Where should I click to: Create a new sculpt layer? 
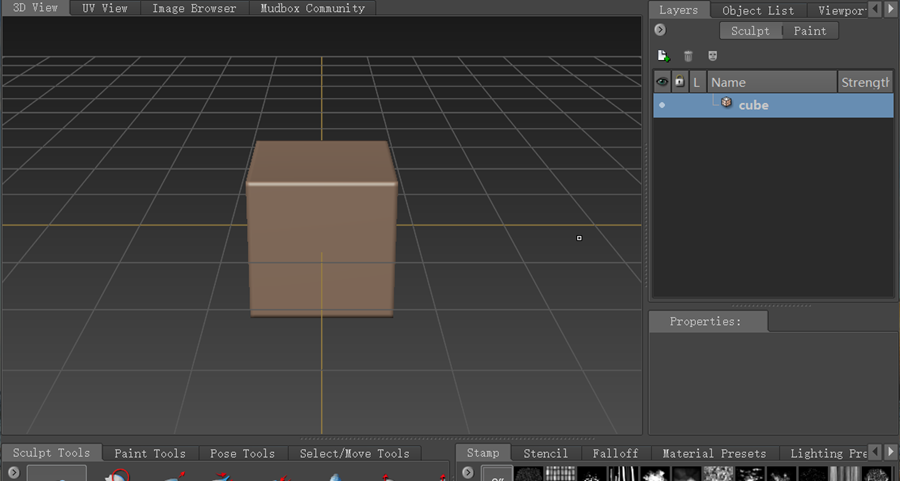(x=664, y=56)
